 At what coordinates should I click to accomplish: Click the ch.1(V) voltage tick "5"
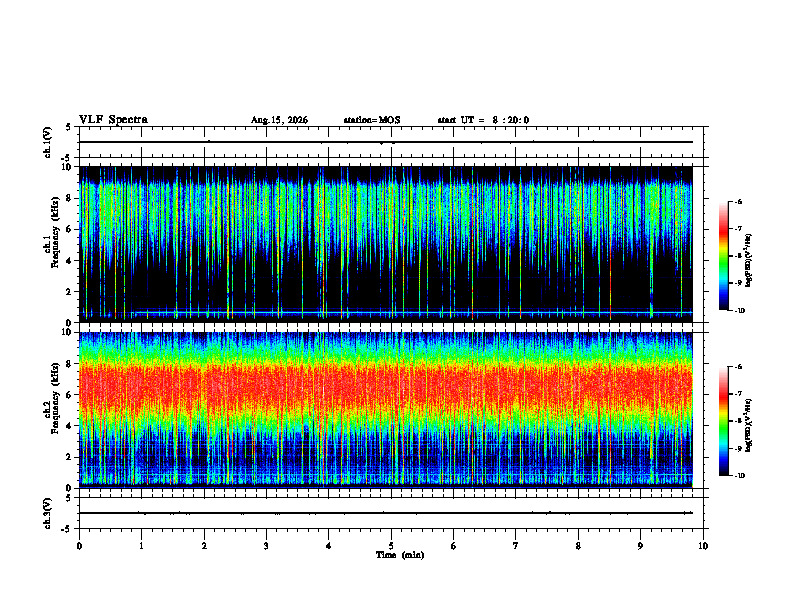click(x=70, y=127)
